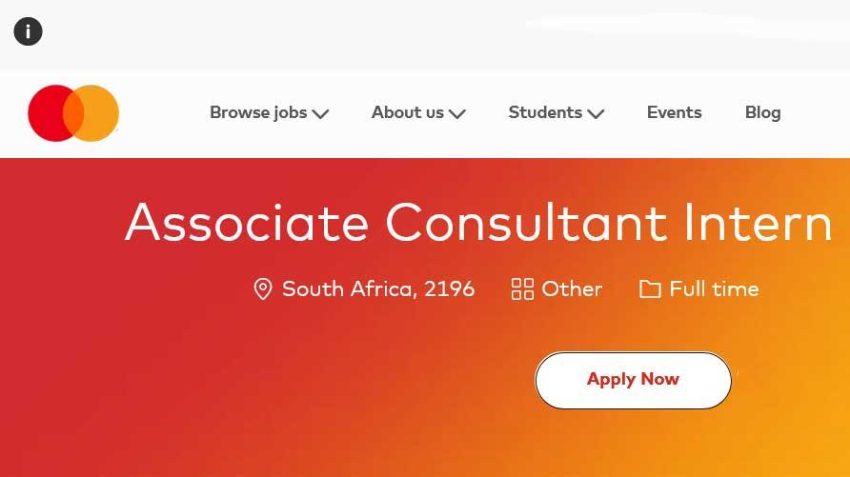
Task: Click the info icon in top bar
Action: [x=28, y=32]
